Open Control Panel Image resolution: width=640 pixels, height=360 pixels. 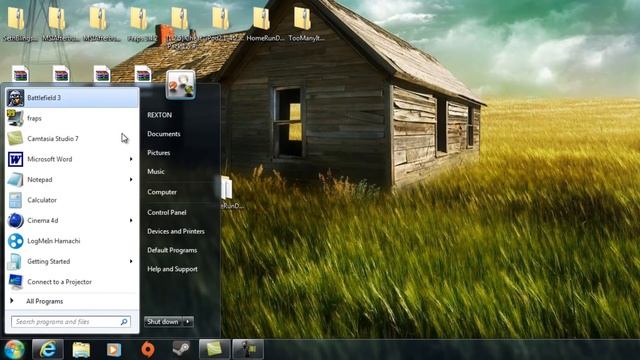tap(167, 212)
